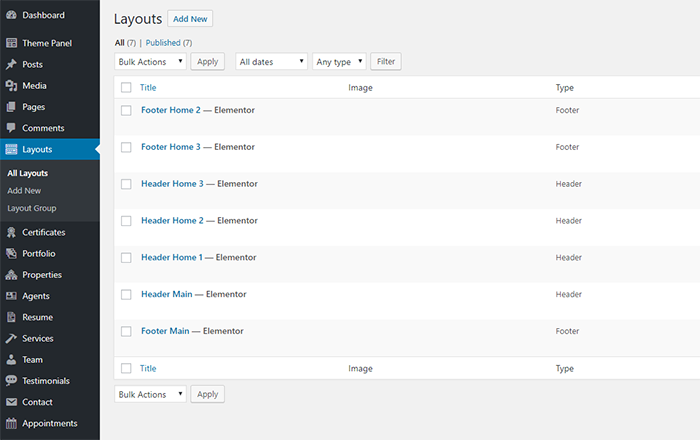
Task: Check the Footer Home 3 row checkbox
Action: [126, 147]
